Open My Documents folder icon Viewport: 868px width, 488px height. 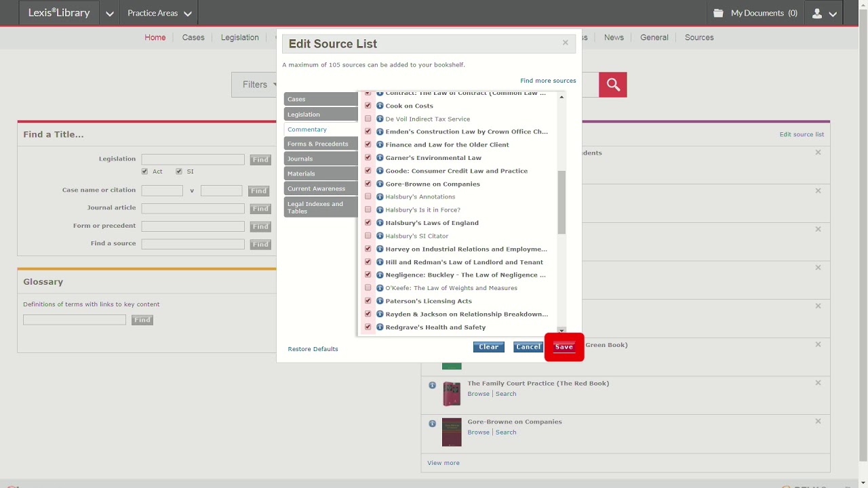pos(719,13)
